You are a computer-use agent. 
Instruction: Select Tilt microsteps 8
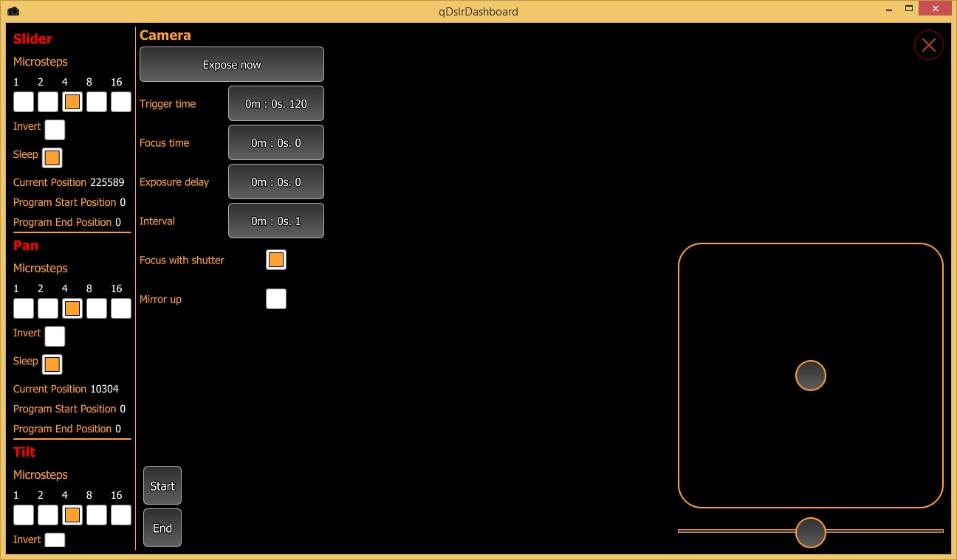97,515
